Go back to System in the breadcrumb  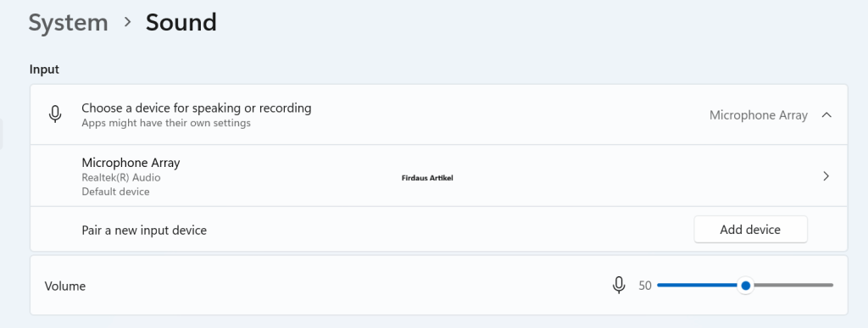68,23
